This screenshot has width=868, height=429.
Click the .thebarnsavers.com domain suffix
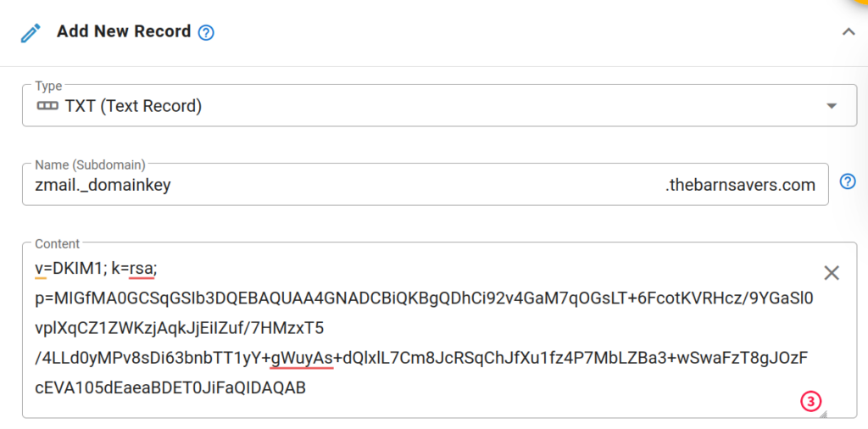(x=740, y=185)
